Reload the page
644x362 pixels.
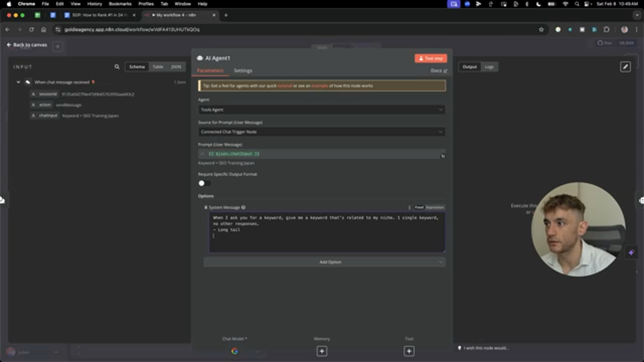pos(31,30)
